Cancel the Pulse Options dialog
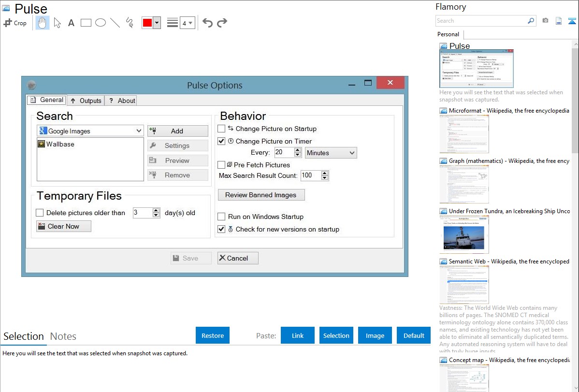 tap(238, 258)
